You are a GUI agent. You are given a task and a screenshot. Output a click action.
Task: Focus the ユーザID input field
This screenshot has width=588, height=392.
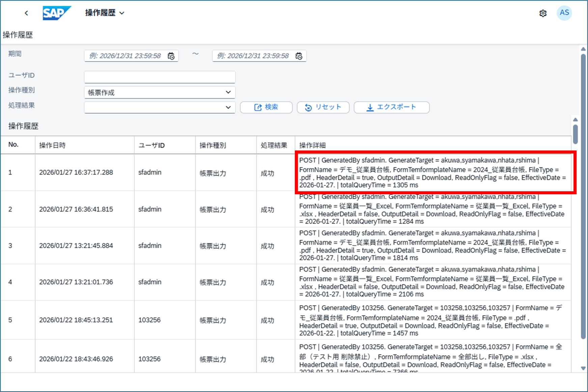(x=160, y=77)
